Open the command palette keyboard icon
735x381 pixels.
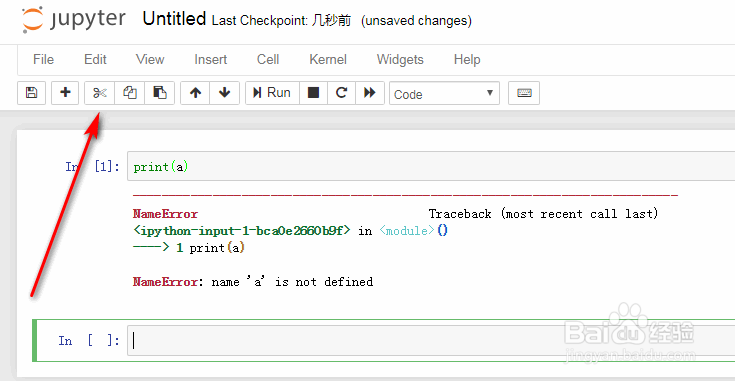coord(524,93)
